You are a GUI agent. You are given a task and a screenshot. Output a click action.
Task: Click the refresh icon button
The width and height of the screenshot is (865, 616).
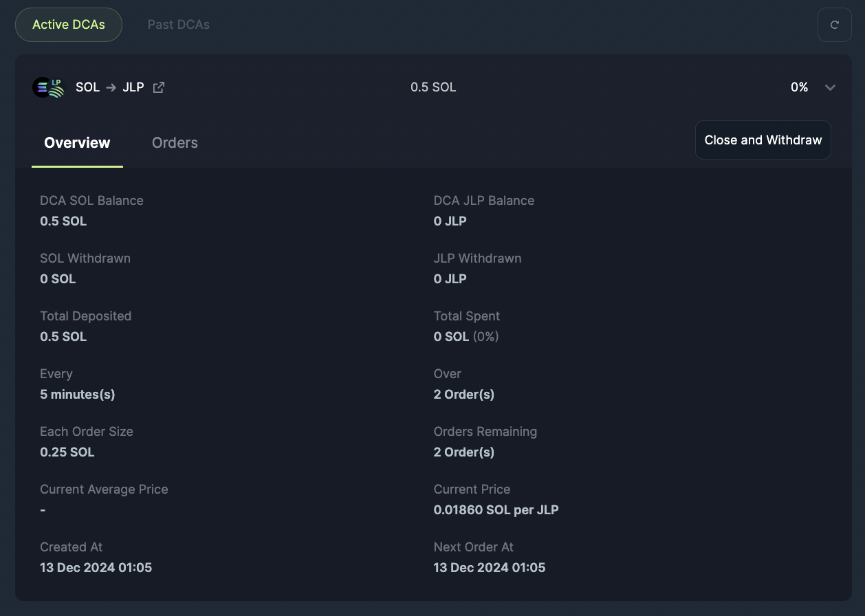tap(834, 25)
